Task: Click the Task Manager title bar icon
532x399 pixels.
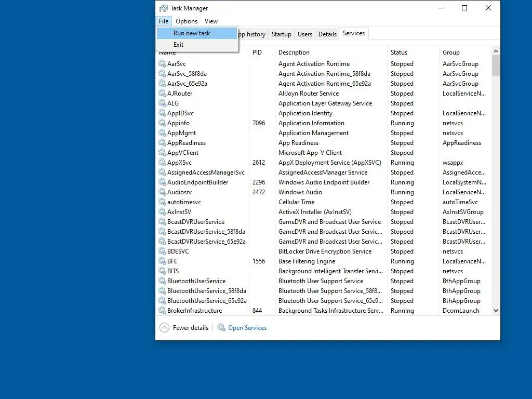Action: [164, 8]
